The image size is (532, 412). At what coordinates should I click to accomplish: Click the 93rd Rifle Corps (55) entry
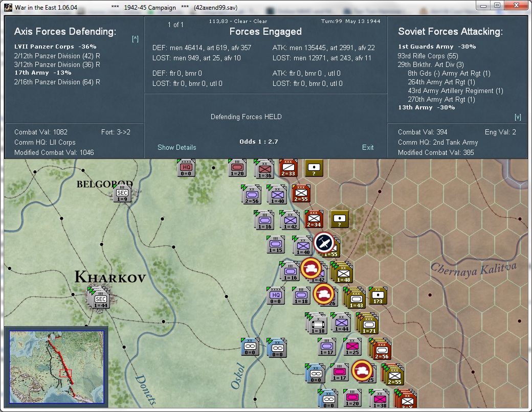[428, 56]
